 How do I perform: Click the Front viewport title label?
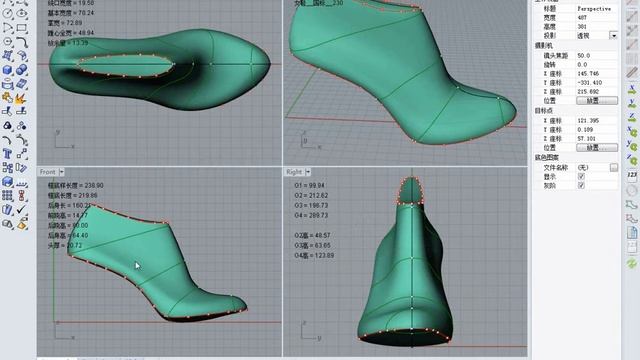click(48, 172)
